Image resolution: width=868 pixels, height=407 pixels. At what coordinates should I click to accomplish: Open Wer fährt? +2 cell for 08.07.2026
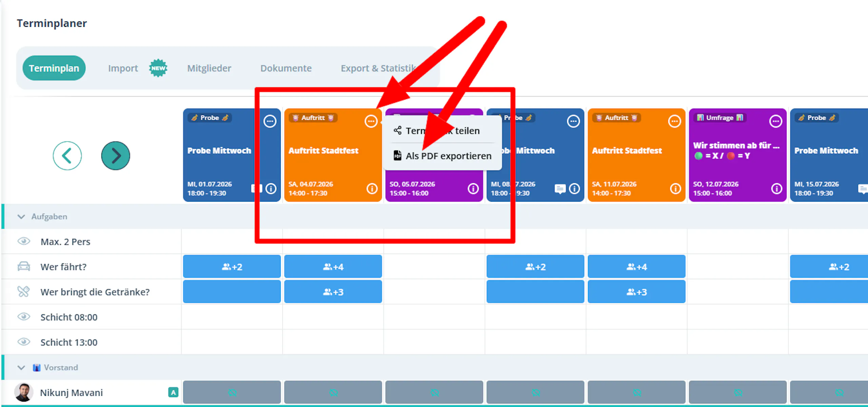tap(535, 267)
